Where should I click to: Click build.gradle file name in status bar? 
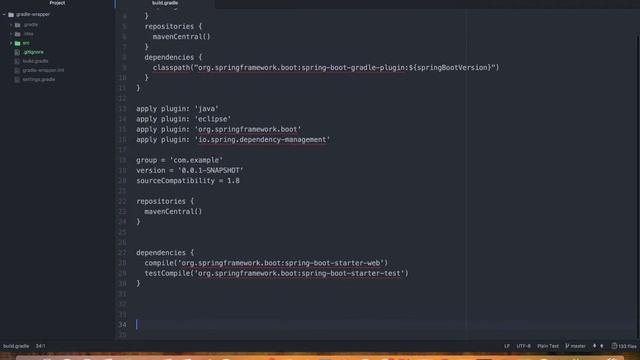point(16,346)
